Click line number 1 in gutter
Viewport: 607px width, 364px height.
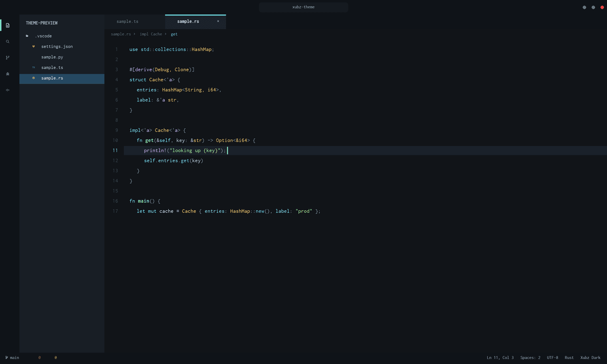[x=117, y=49]
